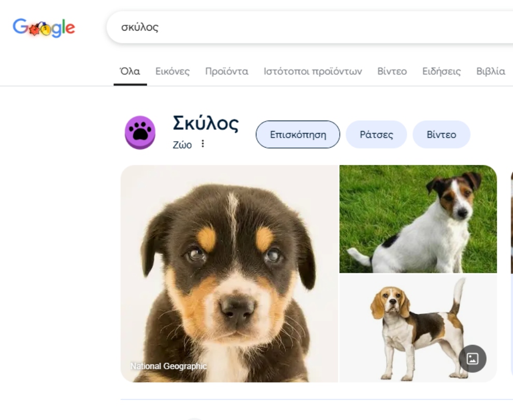Open the Jack Russell on grass photo

[x=418, y=219]
